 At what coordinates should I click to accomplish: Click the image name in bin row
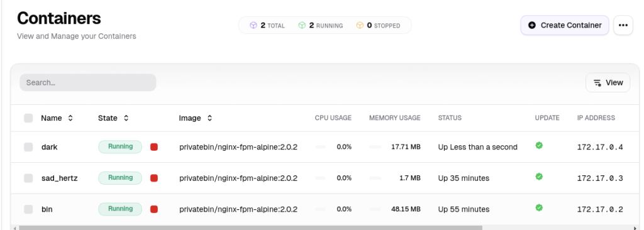tap(238, 209)
